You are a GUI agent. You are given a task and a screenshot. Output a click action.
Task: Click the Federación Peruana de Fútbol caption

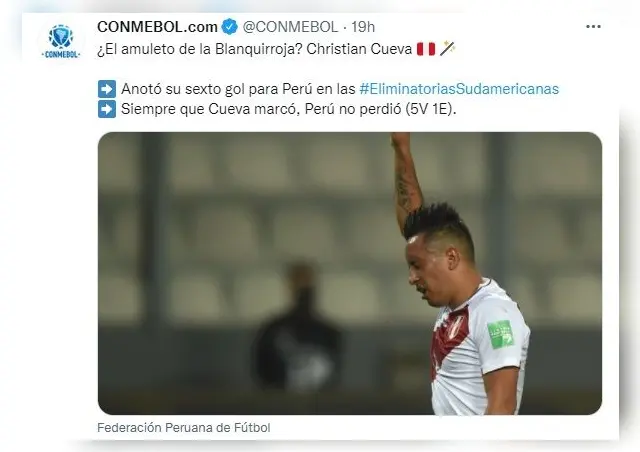point(184,428)
